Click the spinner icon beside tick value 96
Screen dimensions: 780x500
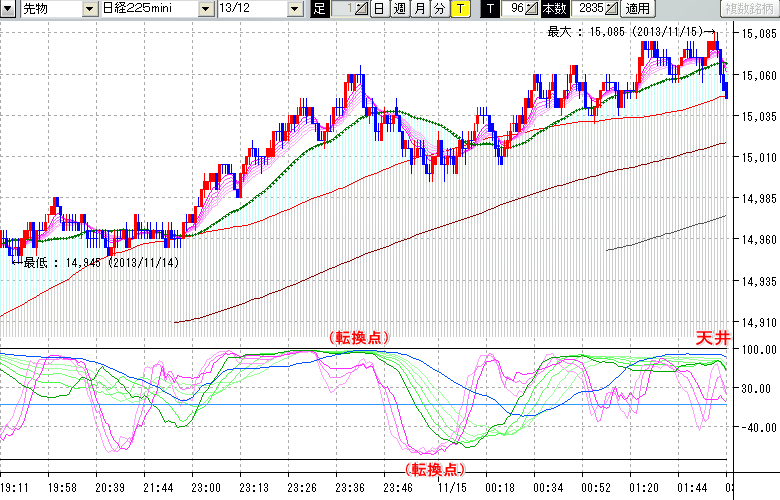(x=533, y=9)
